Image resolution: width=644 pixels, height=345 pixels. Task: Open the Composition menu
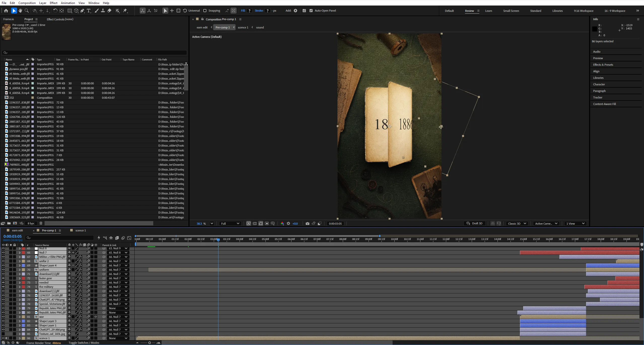(x=27, y=3)
